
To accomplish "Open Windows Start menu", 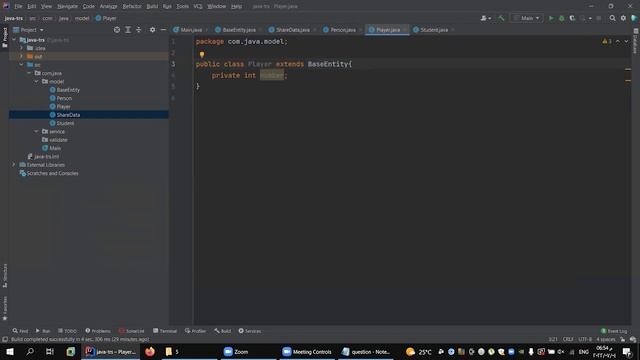I will coord(10,352).
